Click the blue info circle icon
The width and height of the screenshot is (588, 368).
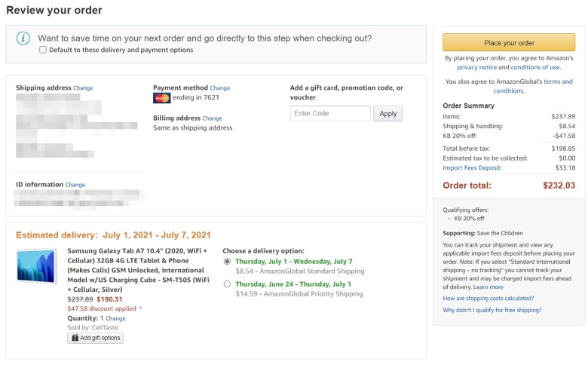point(23,38)
